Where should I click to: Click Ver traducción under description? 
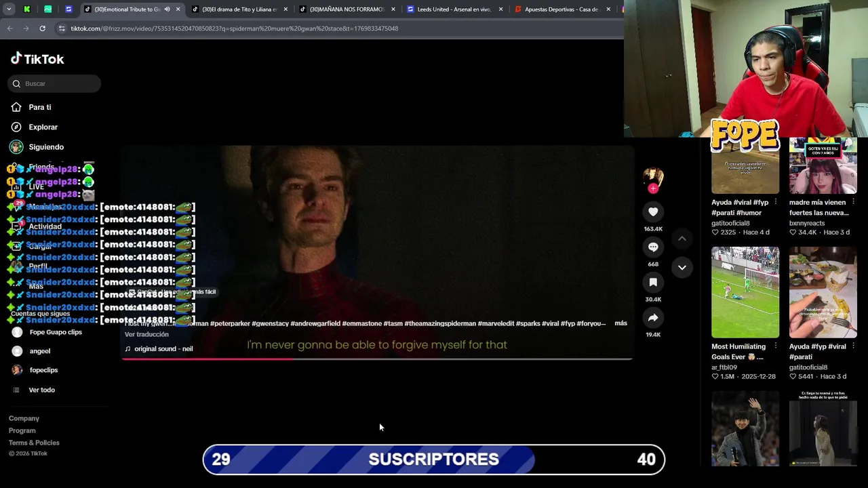[x=146, y=334]
